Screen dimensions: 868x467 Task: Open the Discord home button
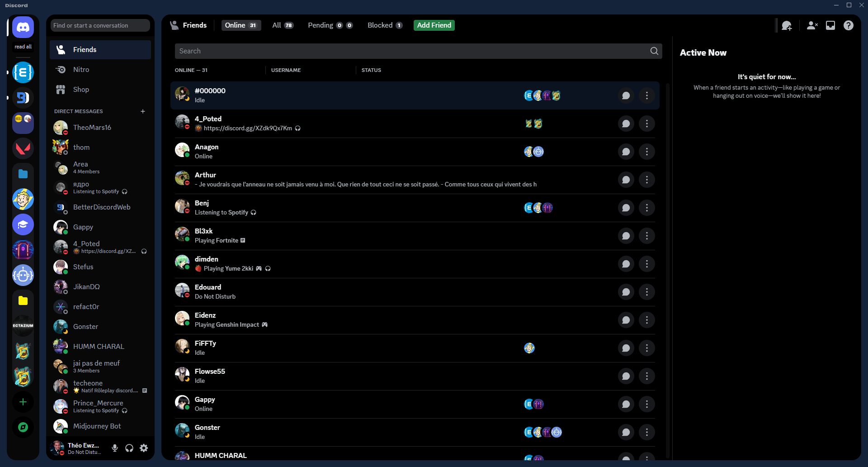(x=23, y=27)
